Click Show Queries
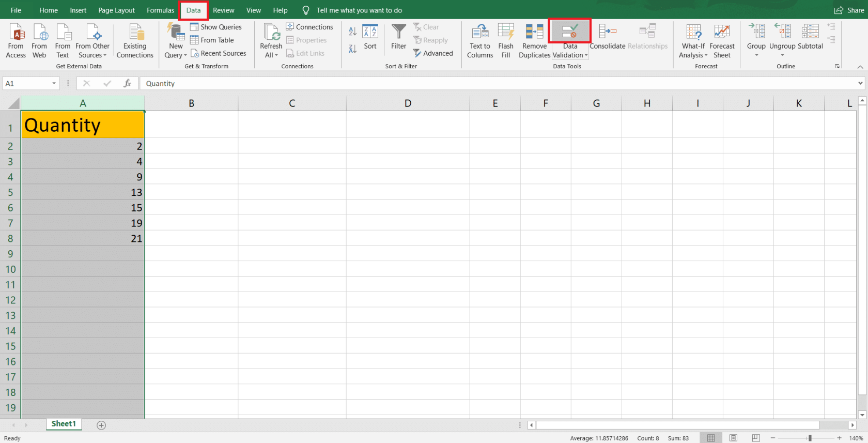 216,27
